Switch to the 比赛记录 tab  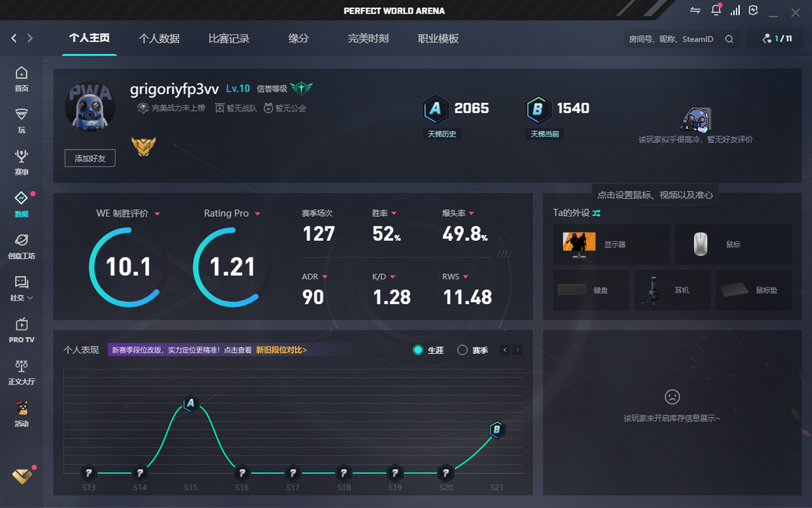pyautogui.click(x=229, y=38)
